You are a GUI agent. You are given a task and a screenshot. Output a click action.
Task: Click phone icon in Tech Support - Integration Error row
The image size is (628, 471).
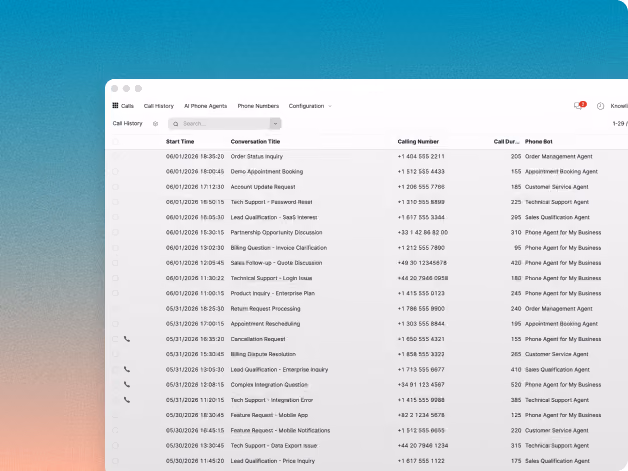(127, 400)
